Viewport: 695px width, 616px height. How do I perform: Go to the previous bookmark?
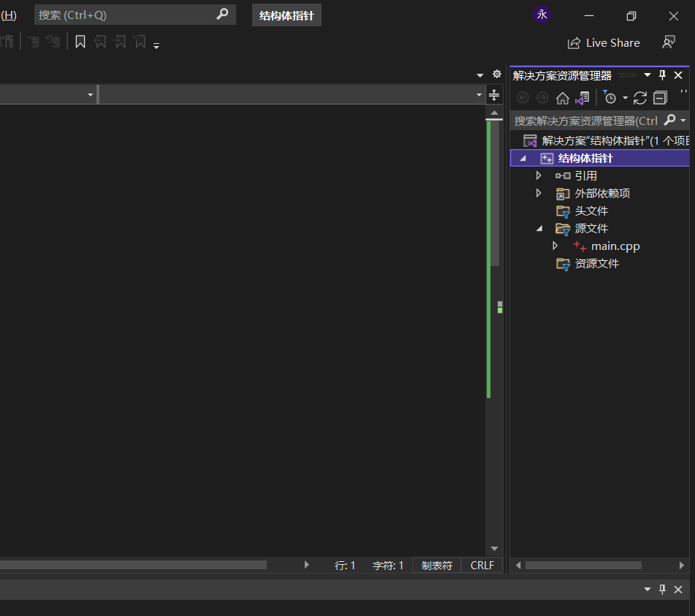(x=100, y=42)
